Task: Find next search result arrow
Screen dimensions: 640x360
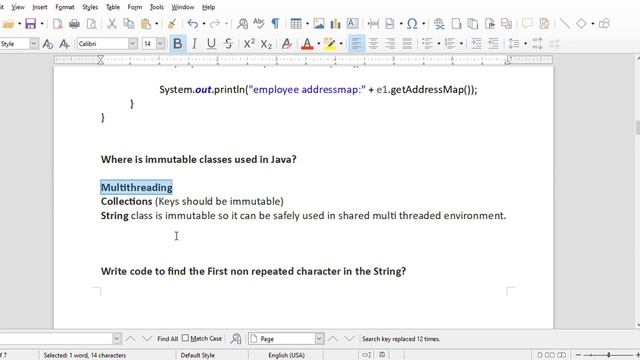Action: point(147,339)
